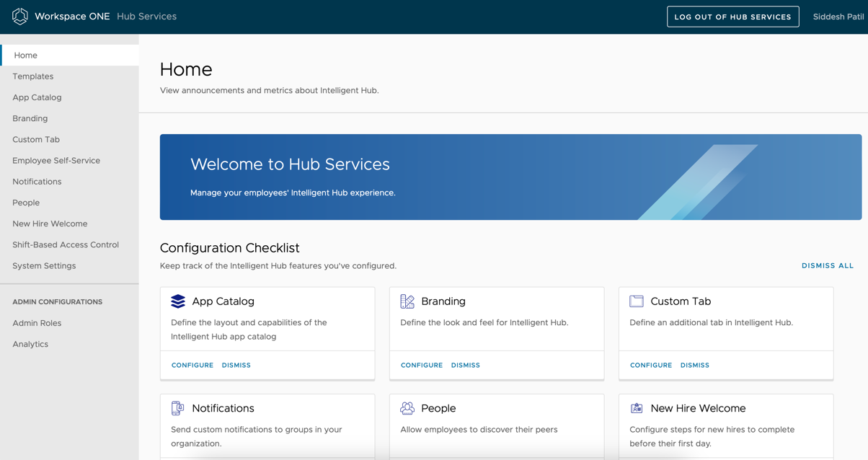The height and width of the screenshot is (460, 868).
Task: Click the Workspace ONE hexagon logo icon
Action: [20, 16]
